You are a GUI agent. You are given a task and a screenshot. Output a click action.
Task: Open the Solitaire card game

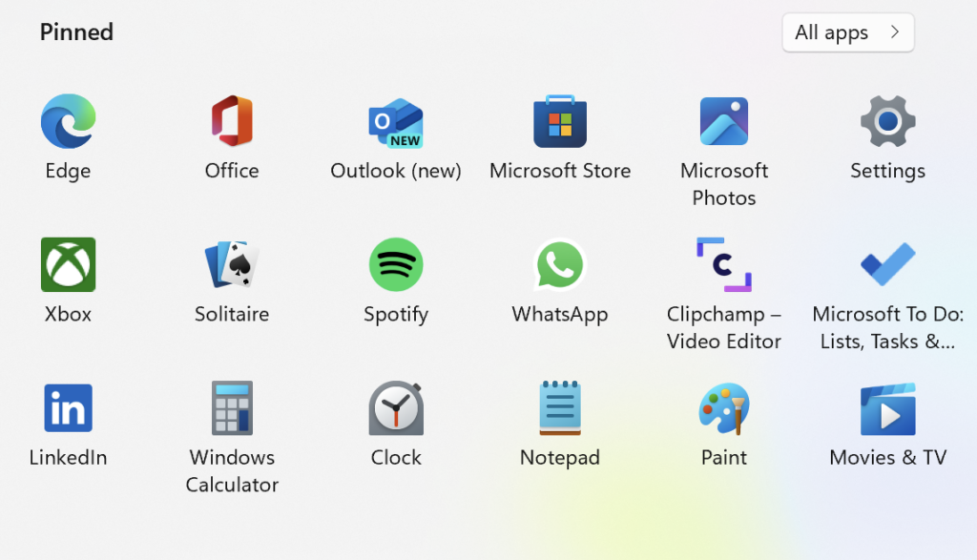tap(232, 265)
